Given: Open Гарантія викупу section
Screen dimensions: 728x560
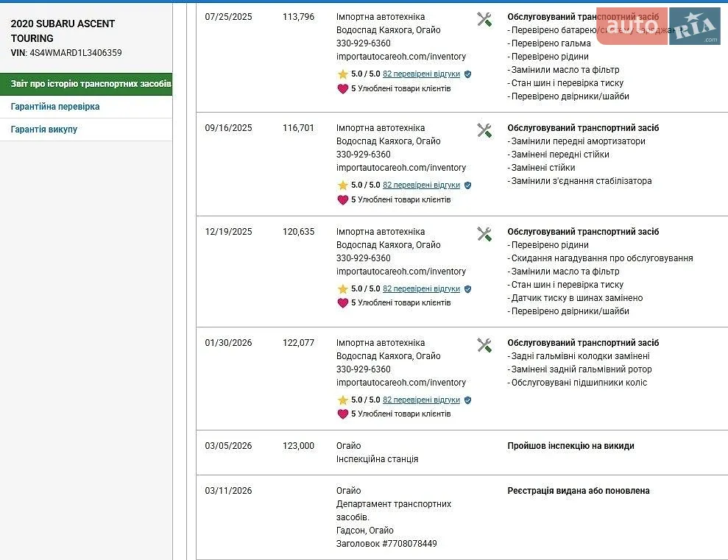Looking at the screenshot, I should pyautogui.click(x=44, y=130).
